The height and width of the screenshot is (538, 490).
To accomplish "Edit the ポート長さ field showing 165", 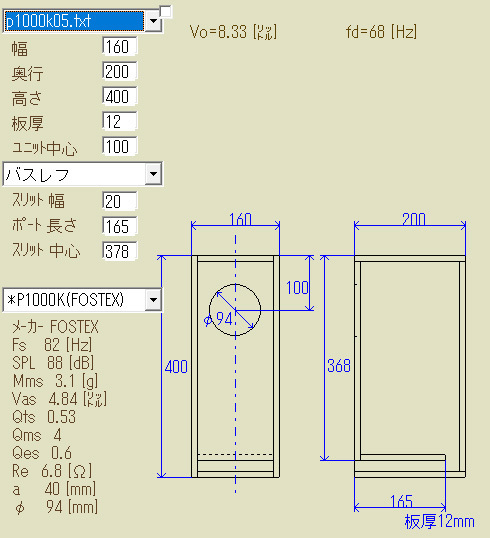I will click(120, 226).
